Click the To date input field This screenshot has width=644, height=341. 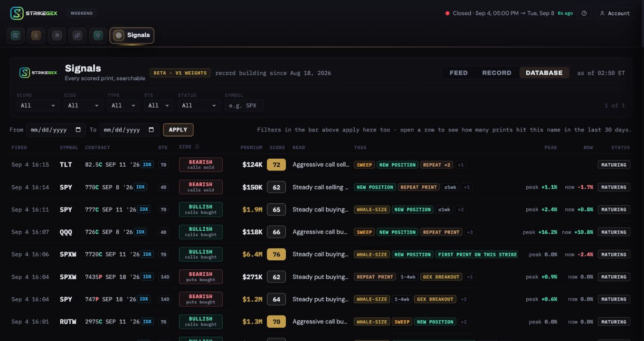[x=129, y=130]
